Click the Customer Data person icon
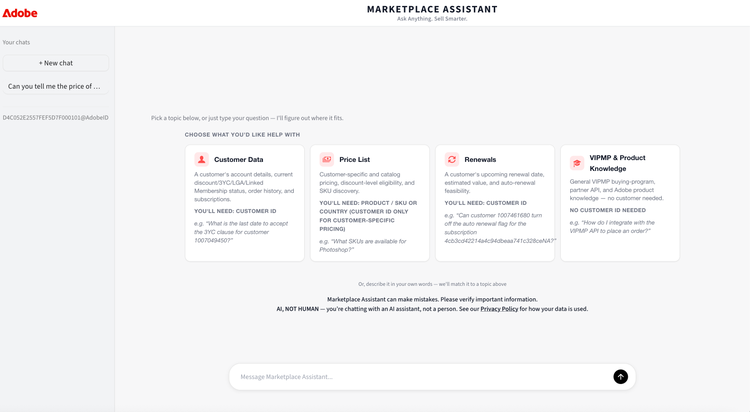The width and height of the screenshot is (750, 412). pyautogui.click(x=201, y=159)
